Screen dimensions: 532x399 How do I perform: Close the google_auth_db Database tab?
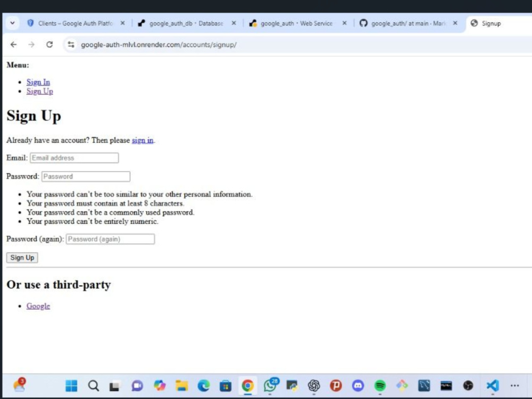click(x=234, y=23)
